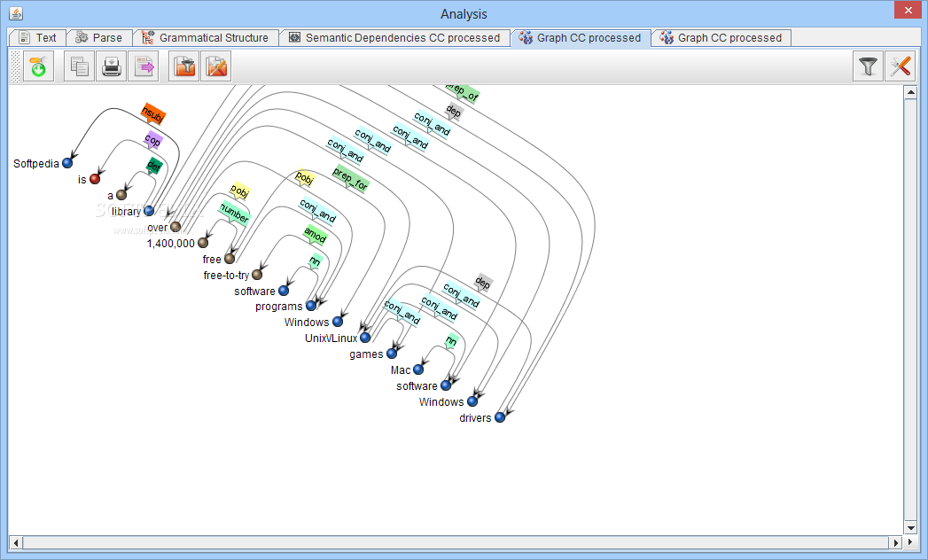Open the Grammatical Structure tab
928x560 pixels.
206,38
